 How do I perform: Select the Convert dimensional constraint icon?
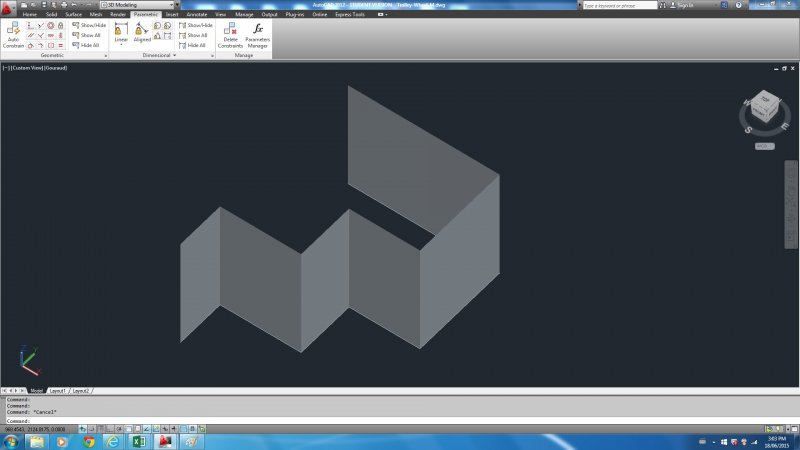167,36
